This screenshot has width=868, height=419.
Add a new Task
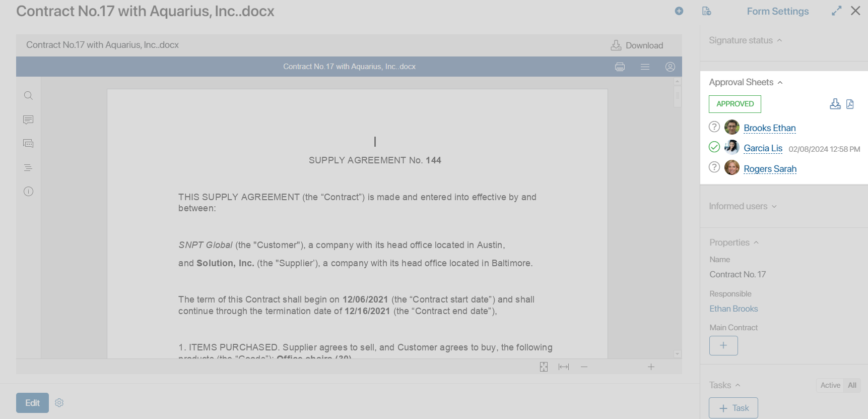pyautogui.click(x=733, y=408)
